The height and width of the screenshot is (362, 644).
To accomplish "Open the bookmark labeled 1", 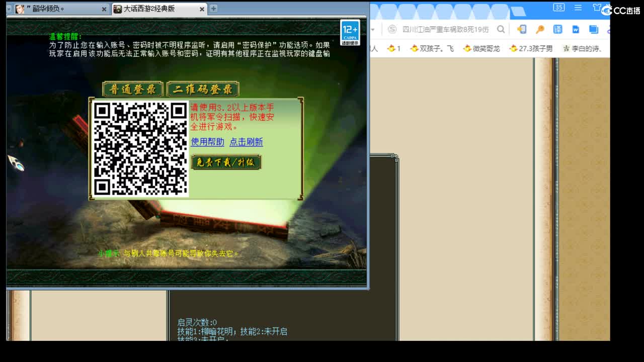I will point(394,49).
